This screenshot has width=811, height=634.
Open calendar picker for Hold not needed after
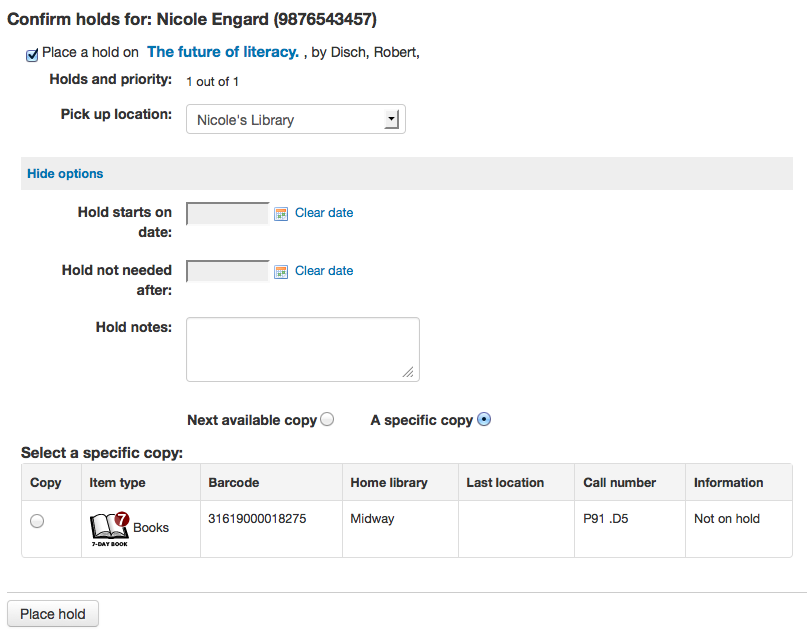(x=281, y=271)
